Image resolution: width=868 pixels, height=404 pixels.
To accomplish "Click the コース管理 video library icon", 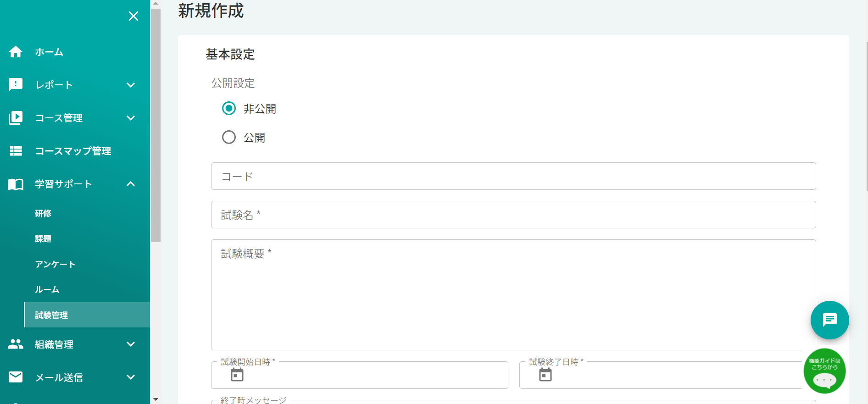I will 16,118.
